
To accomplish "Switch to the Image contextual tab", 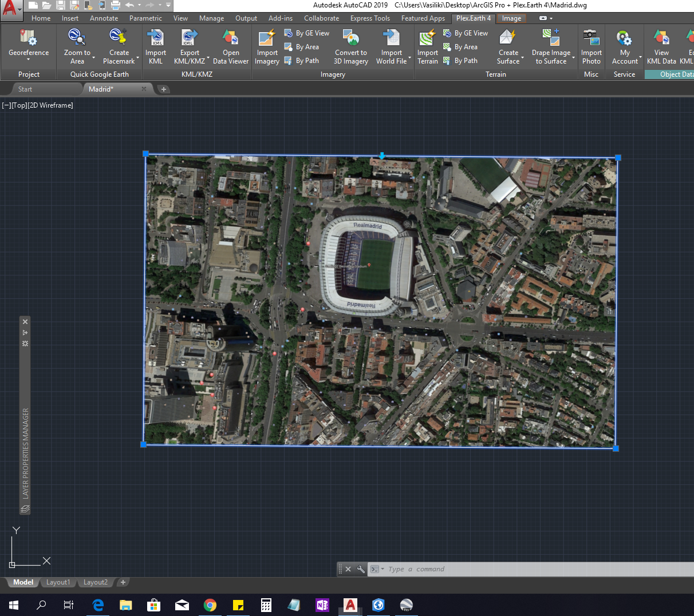I will point(511,18).
